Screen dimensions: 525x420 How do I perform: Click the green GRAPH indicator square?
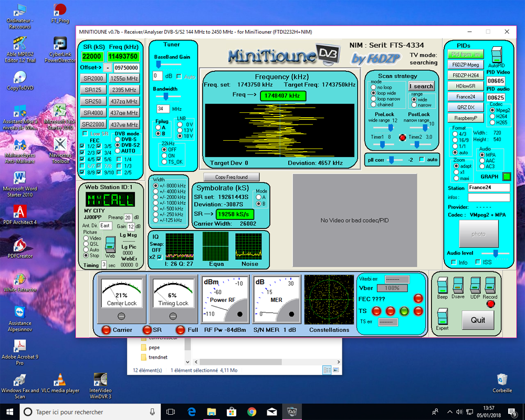tap(507, 176)
